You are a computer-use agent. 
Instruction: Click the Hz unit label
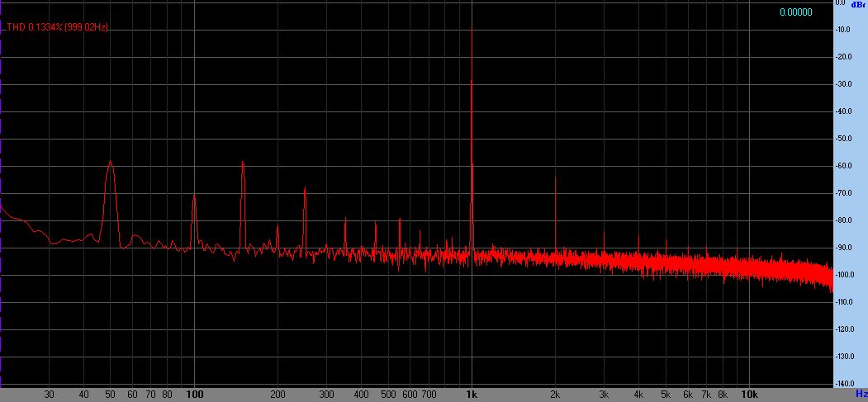pos(862,394)
